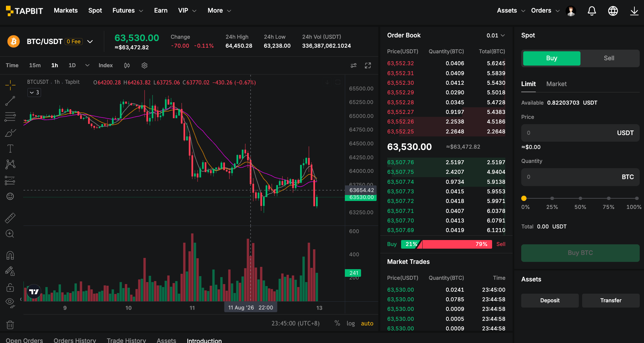Open chart settings gear
644x343 pixels.
click(144, 66)
